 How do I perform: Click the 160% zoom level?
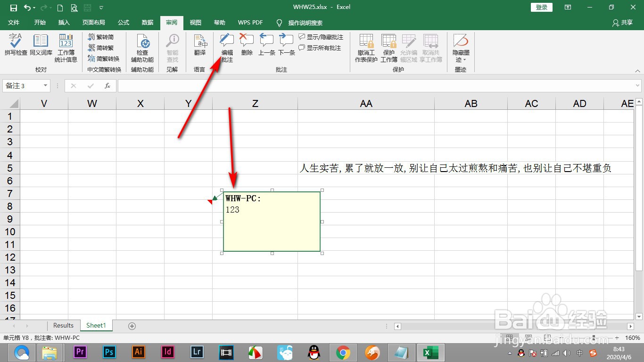[633, 338]
